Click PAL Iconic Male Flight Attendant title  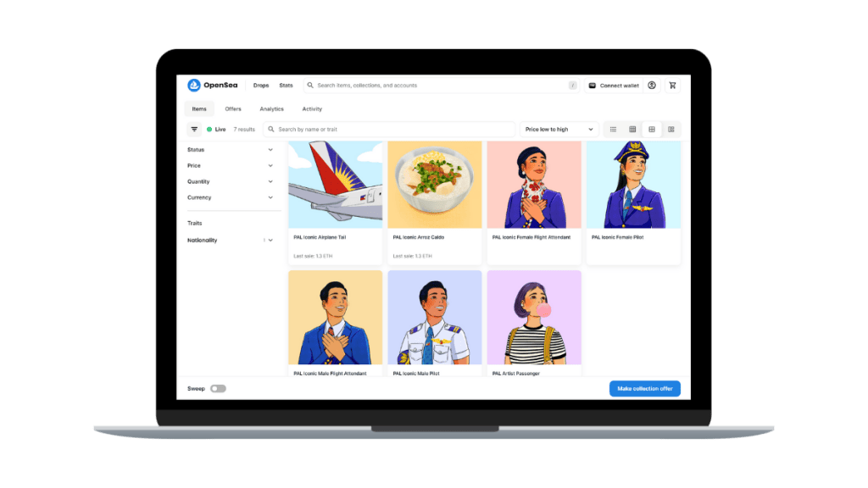click(330, 374)
